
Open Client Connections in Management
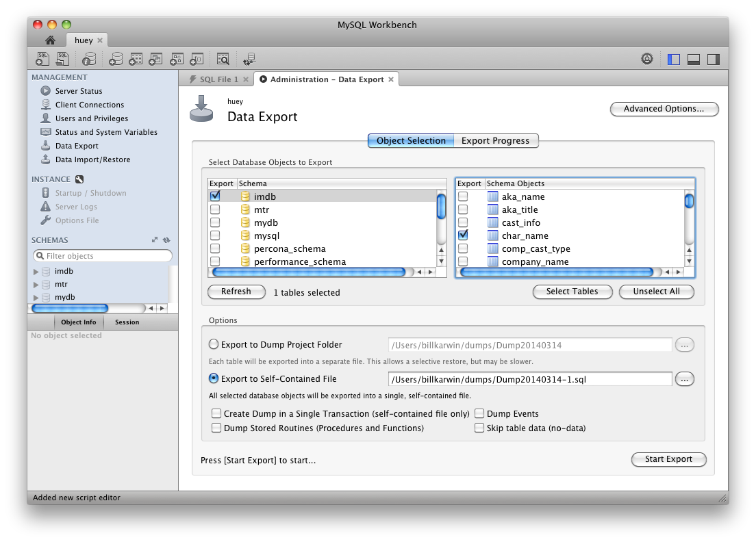pos(89,105)
